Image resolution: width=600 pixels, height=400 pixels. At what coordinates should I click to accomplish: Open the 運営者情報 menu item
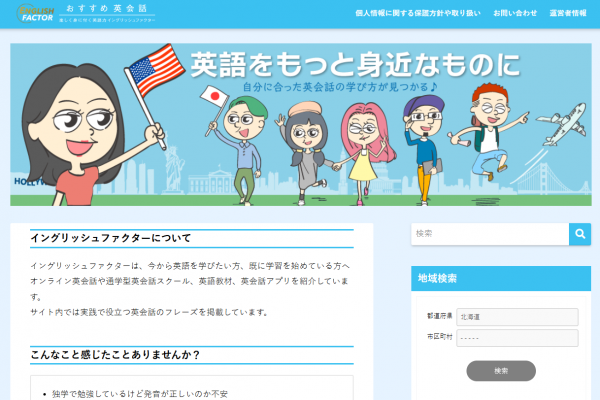coord(568,13)
